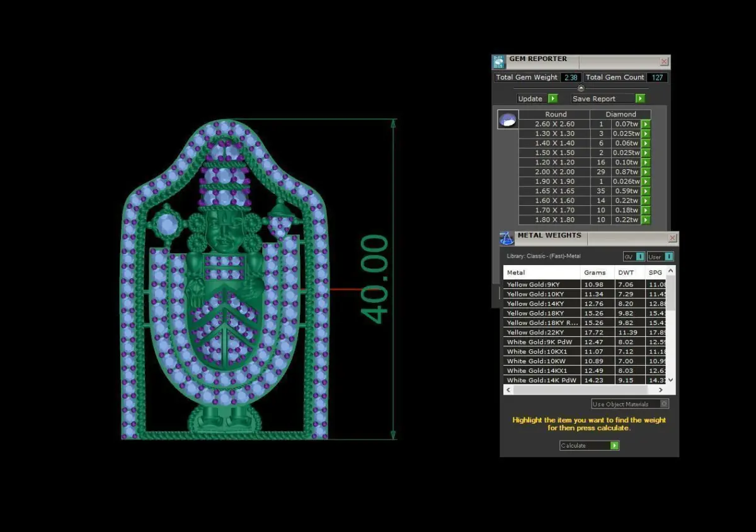This screenshot has width=756, height=532.
Task: Select the Yellow Gold:18KY row
Action: coord(585,313)
